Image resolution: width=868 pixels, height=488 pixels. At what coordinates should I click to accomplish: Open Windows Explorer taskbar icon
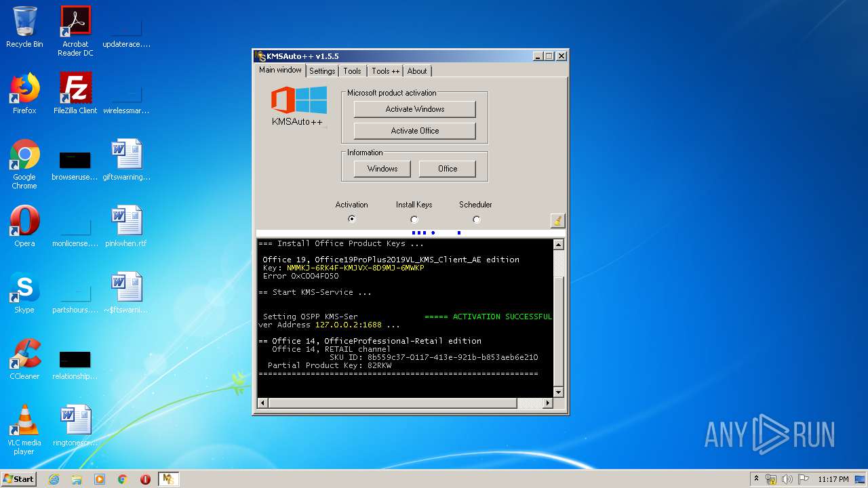77,479
